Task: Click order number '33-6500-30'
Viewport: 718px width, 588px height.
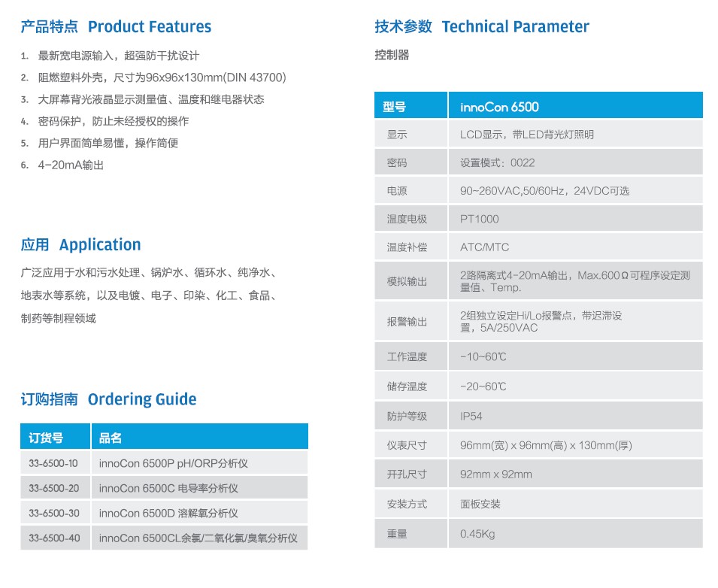Action: [53, 514]
